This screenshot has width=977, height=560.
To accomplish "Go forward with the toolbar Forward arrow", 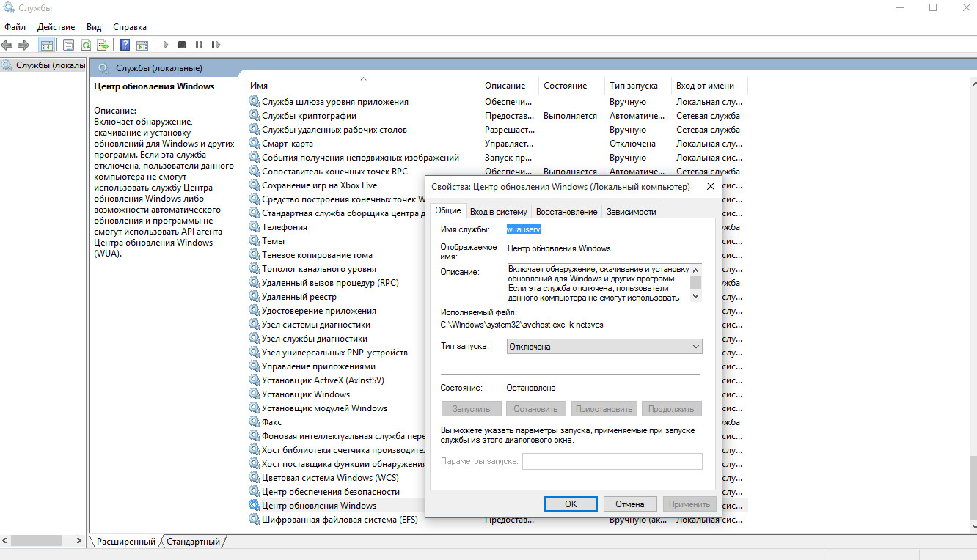I will point(23,45).
